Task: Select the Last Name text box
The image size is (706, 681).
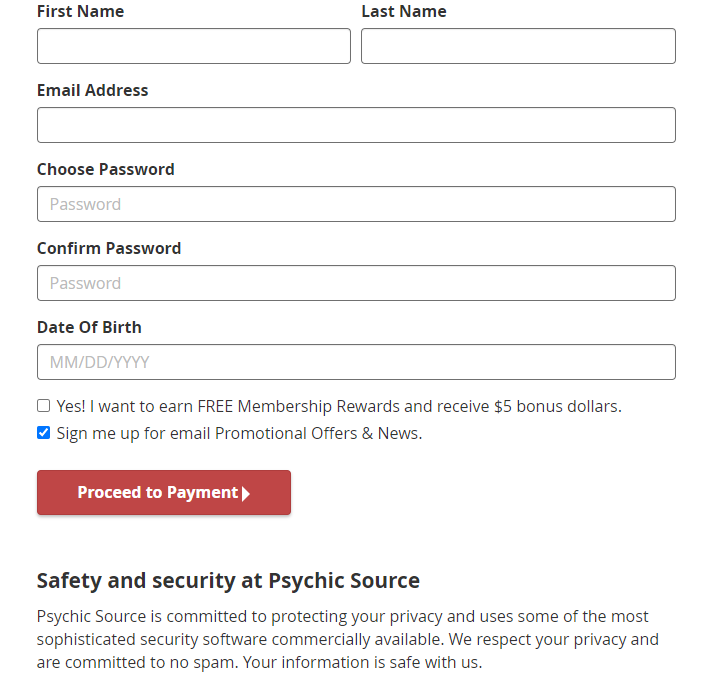Action: point(518,46)
